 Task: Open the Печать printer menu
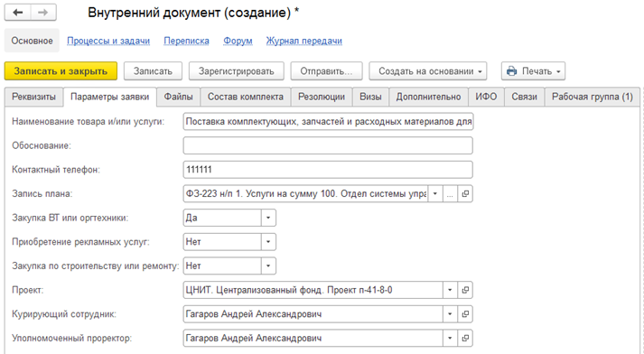[x=533, y=71]
